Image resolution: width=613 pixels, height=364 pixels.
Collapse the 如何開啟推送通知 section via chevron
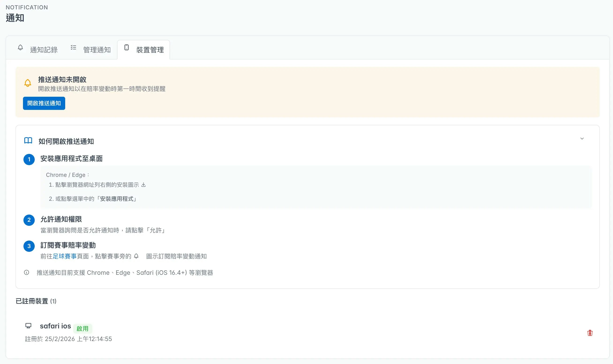[582, 139]
